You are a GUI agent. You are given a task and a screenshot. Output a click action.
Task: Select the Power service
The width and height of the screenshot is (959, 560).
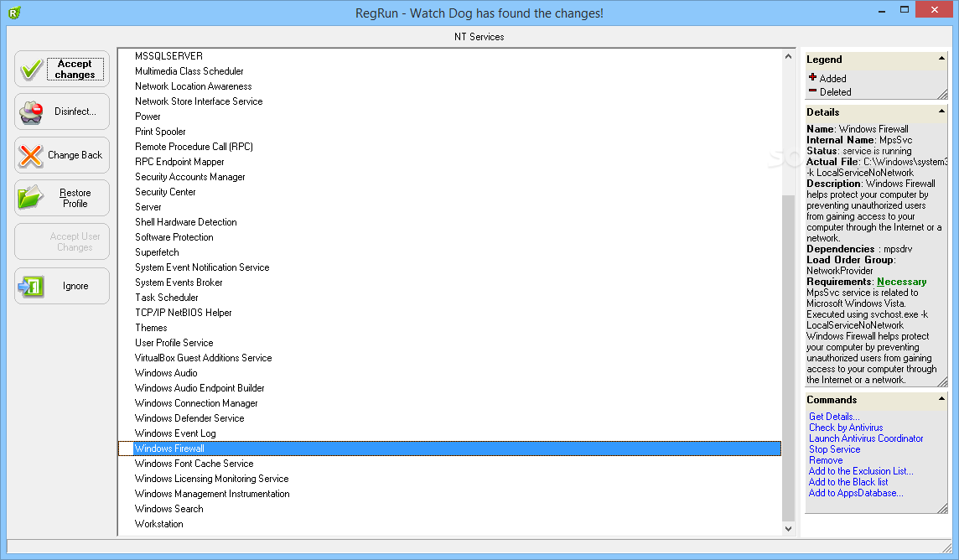pyautogui.click(x=148, y=117)
